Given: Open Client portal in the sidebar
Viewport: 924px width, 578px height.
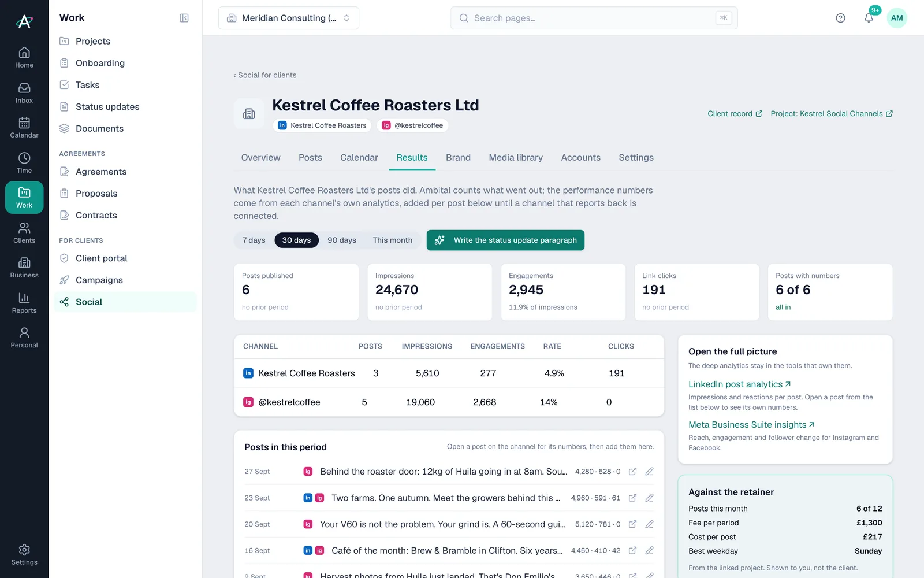Looking at the screenshot, I should click(x=125, y=258).
